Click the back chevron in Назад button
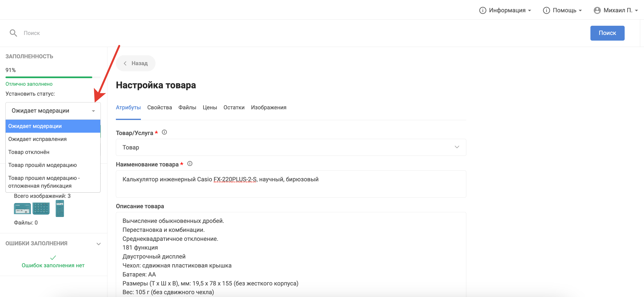This screenshot has height=297, width=644. tap(125, 63)
